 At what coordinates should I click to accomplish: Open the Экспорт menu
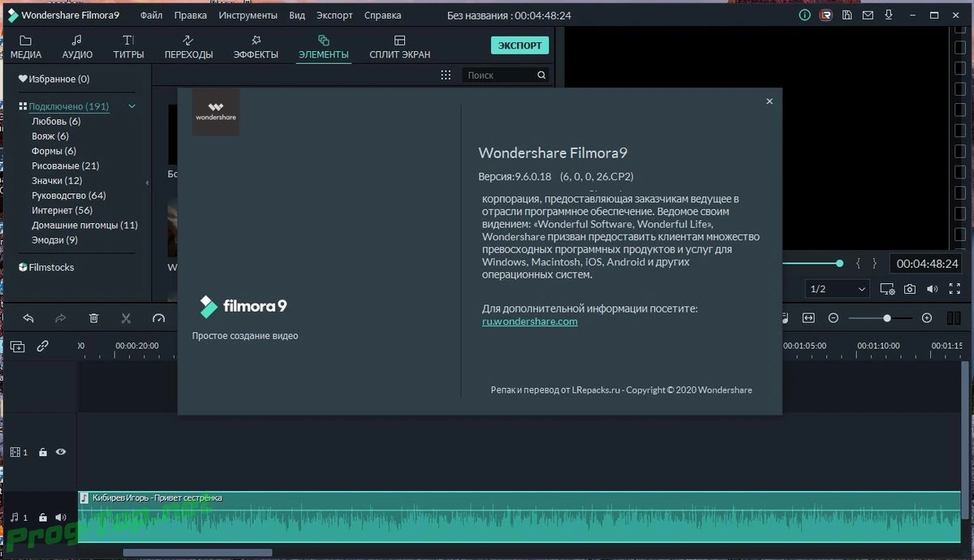334,15
